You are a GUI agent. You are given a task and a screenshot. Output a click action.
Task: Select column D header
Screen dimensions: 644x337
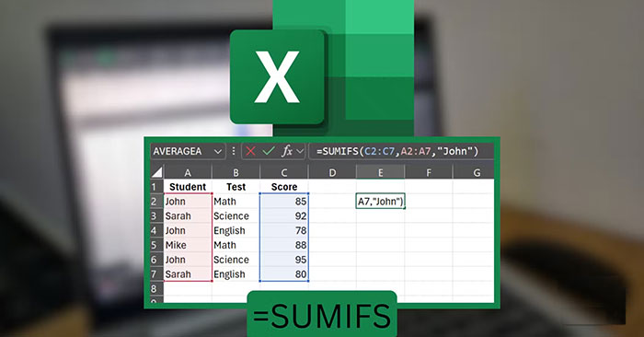coord(332,172)
